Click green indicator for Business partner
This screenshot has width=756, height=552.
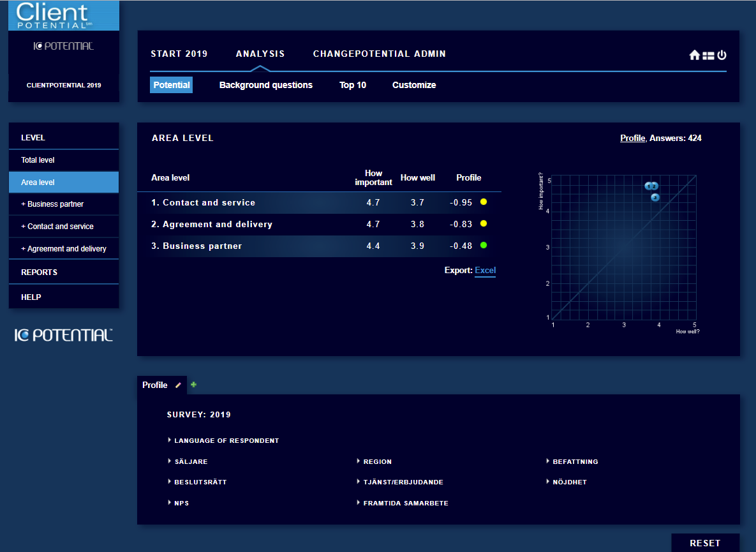484,246
